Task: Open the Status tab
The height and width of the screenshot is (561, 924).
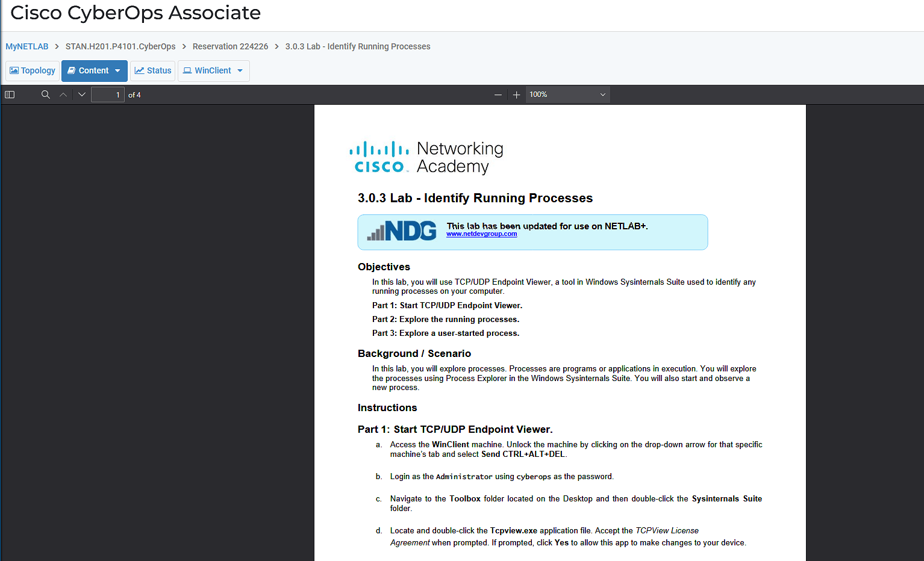Action: pos(153,70)
